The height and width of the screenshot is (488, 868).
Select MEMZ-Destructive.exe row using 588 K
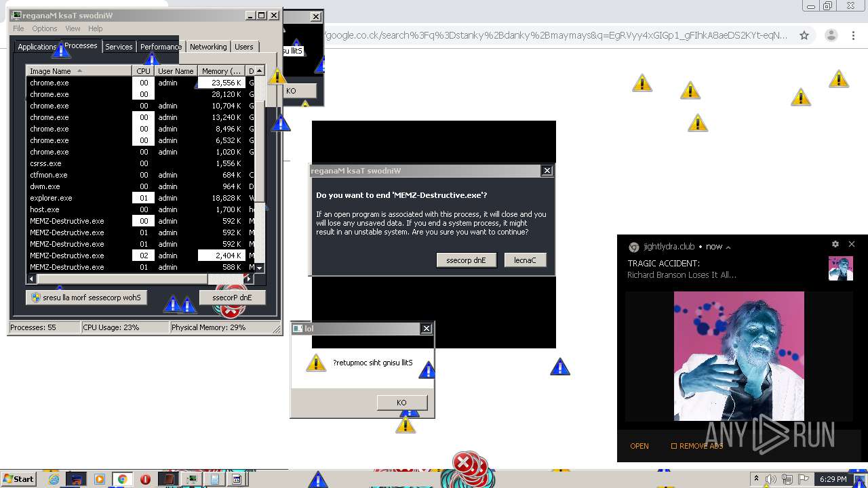[x=140, y=267]
